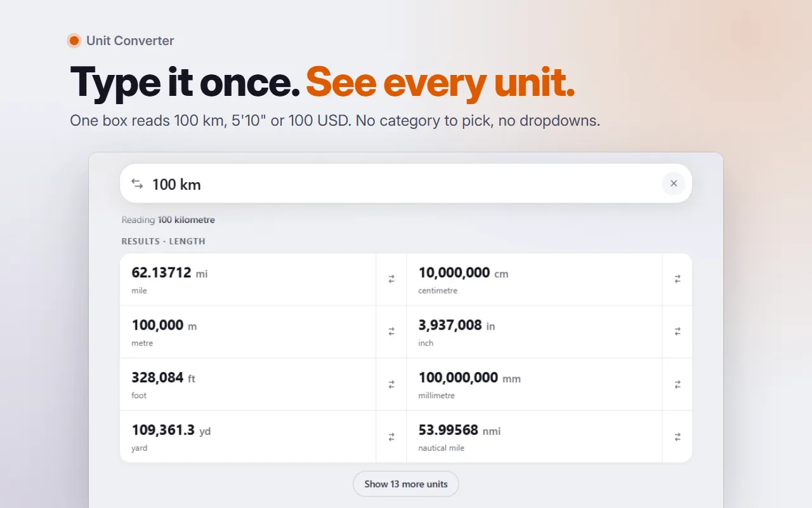Click the swap icon in the centimetre row
812x508 pixels.
coord(678,279)
